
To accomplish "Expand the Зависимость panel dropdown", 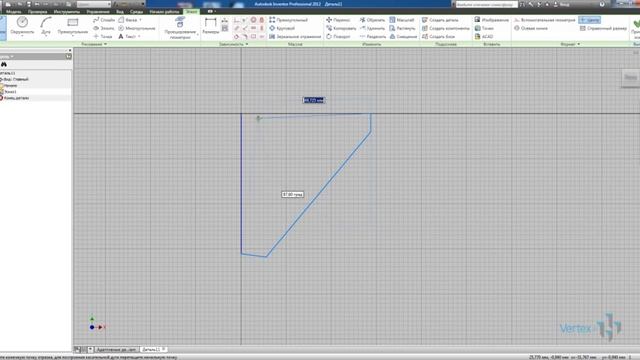I will point(247,44).
